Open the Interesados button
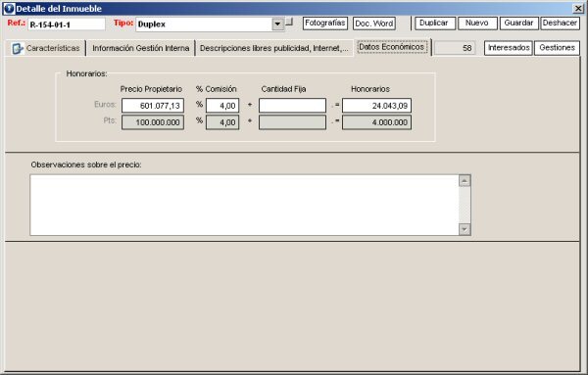This screenshot has height=375, width=588. point(509,48)
